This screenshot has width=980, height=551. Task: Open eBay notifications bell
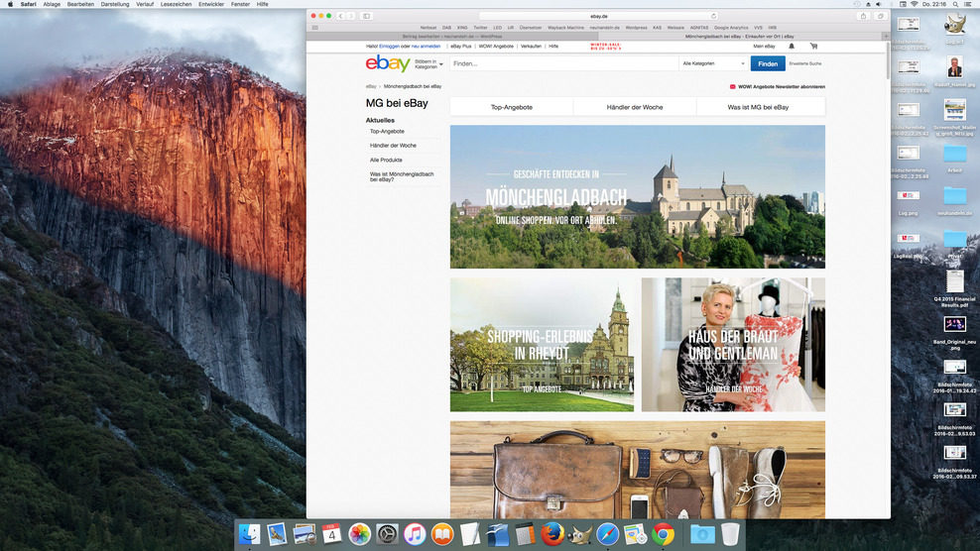(x=792, y=47)
